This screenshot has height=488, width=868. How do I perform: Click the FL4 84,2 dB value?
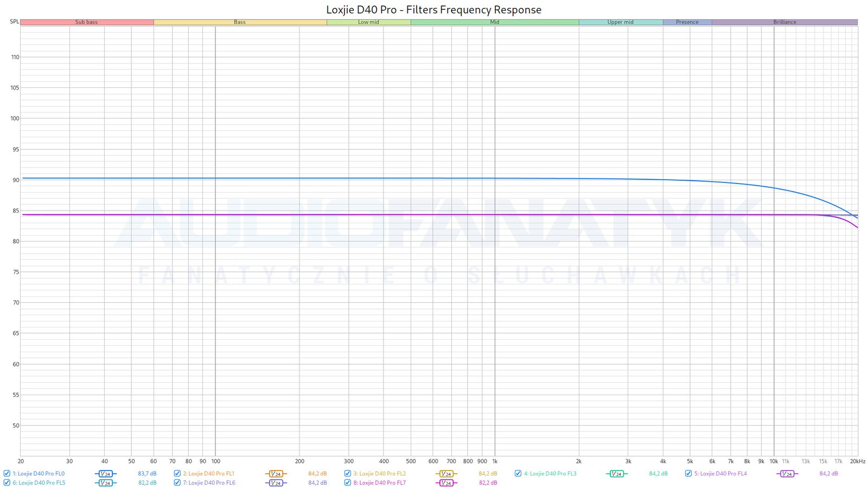pyautogui.click(x=828, y=474)
